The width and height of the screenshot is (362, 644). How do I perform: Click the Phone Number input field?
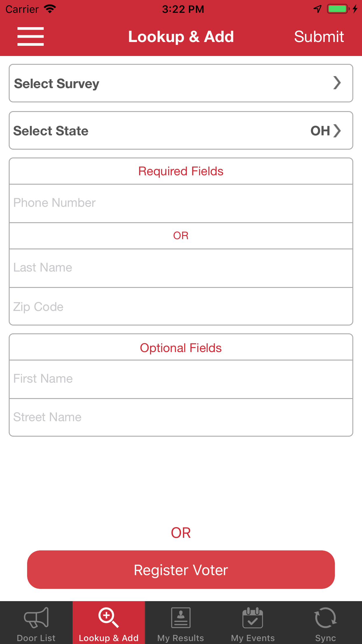[181, 203]
